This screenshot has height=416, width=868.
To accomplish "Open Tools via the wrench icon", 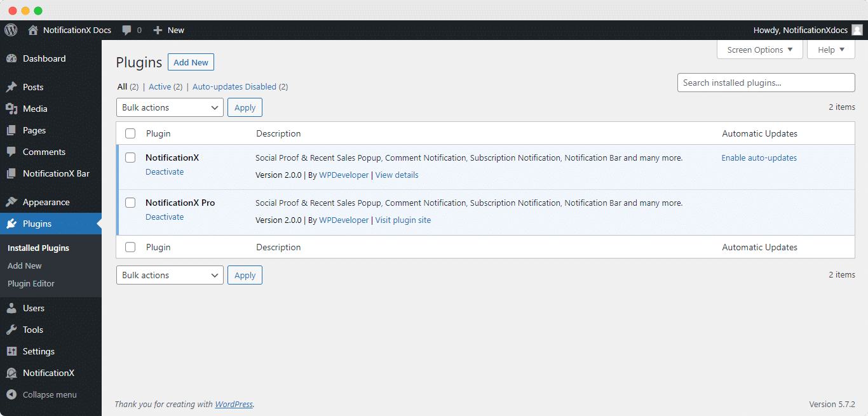I will (13, 330).
